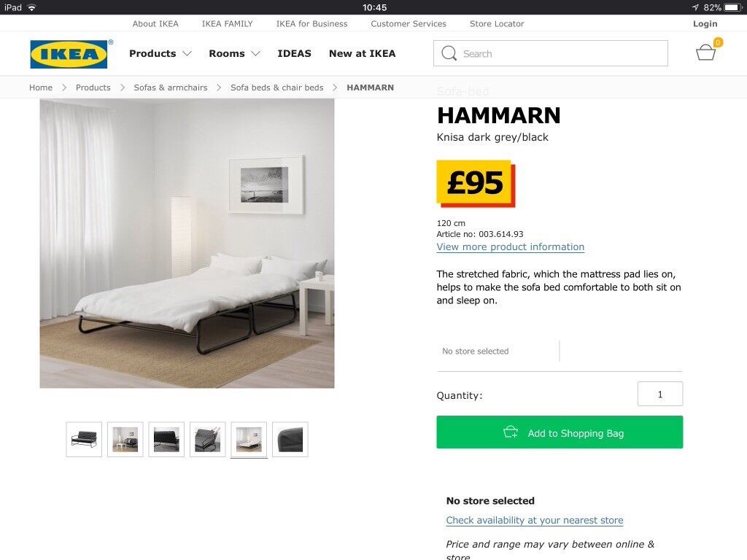Viewport: 747px width, 560px height.
Task: Select the first sofa thumbnail
Action: point(84,439)
